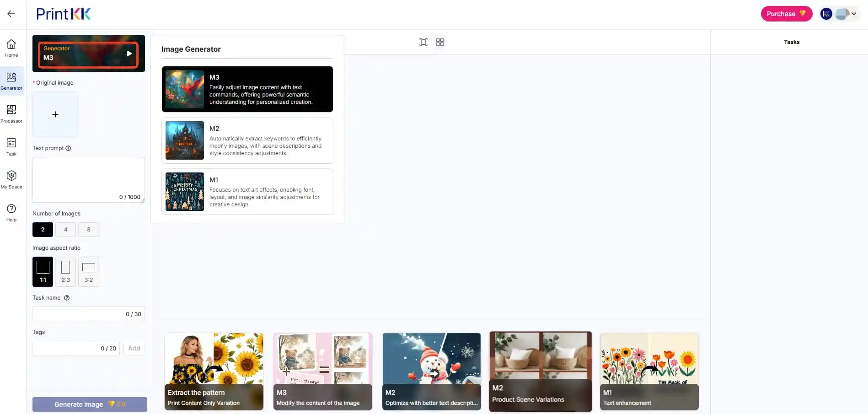Select the M1 text art model
The image size is (868, 414).
(x=247, y=192)
